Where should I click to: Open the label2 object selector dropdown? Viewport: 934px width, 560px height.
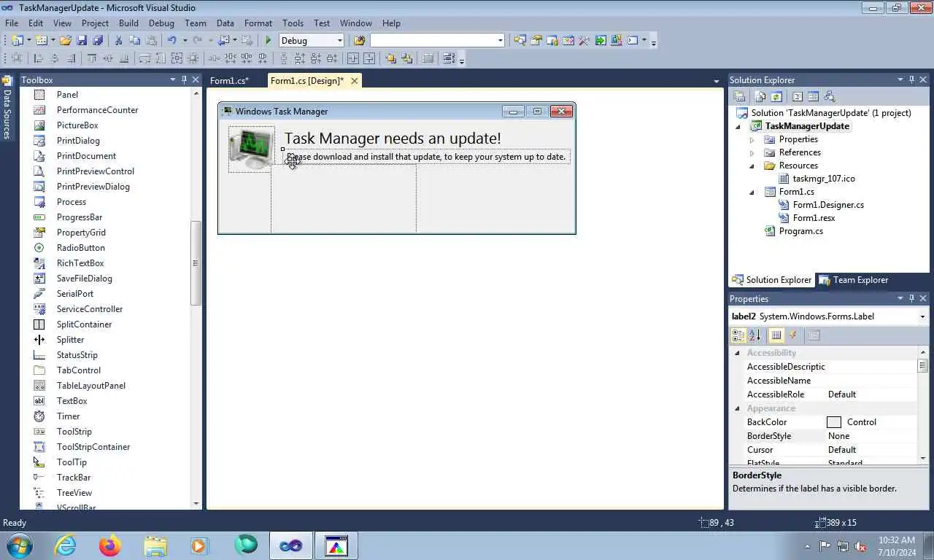click(x=922, y=316)
